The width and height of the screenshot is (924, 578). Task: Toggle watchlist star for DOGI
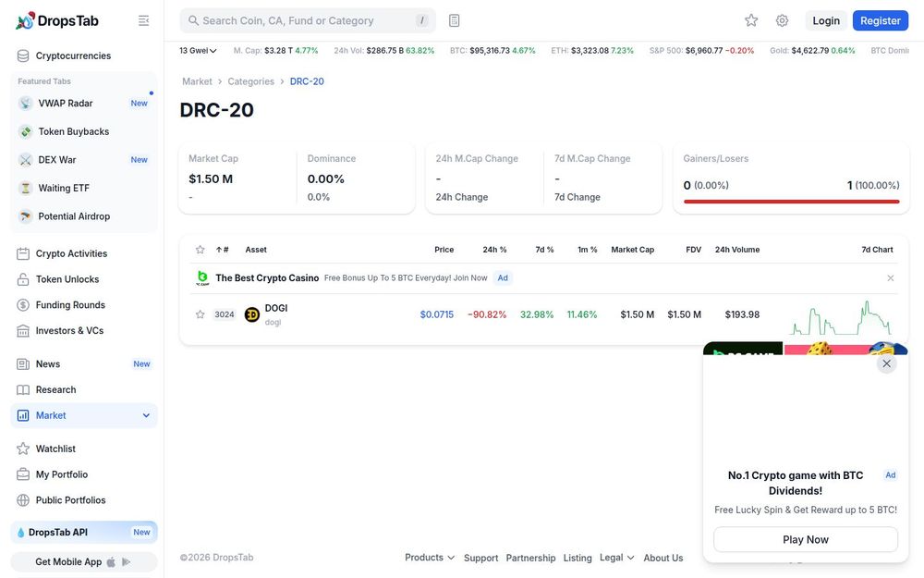201,314
